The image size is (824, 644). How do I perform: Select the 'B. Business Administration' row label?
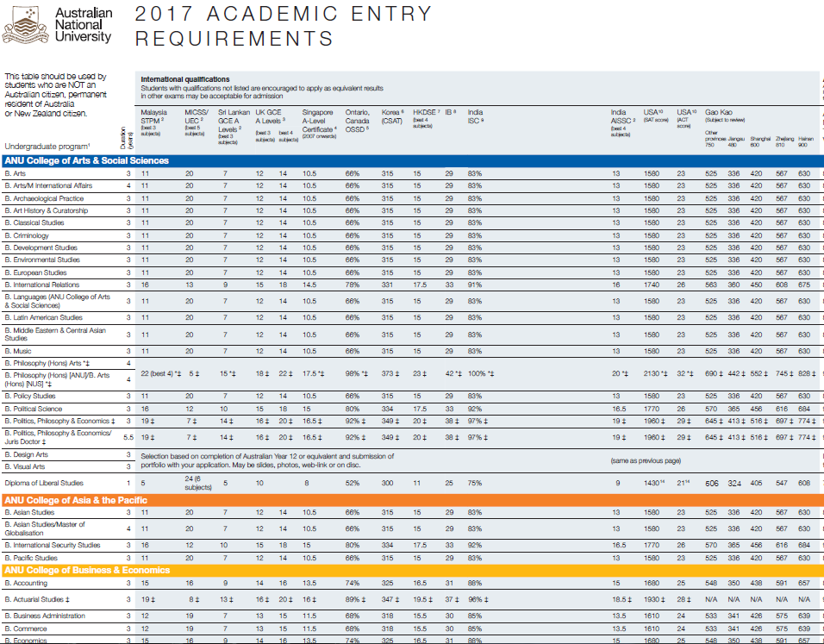pyautogui.click(x=45, y=616)
